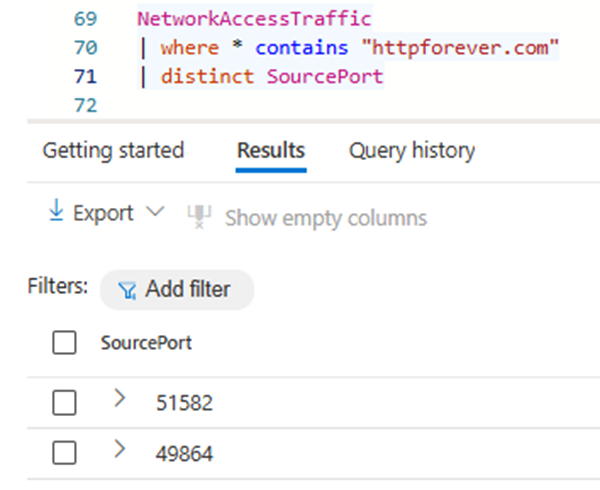Click the Show empty columns icon
This screenshot has height=490, width=600.
[x=200, y=217]
